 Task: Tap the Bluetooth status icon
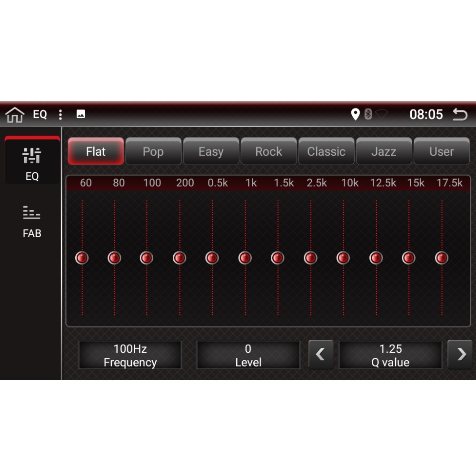(x=368, y=114)
